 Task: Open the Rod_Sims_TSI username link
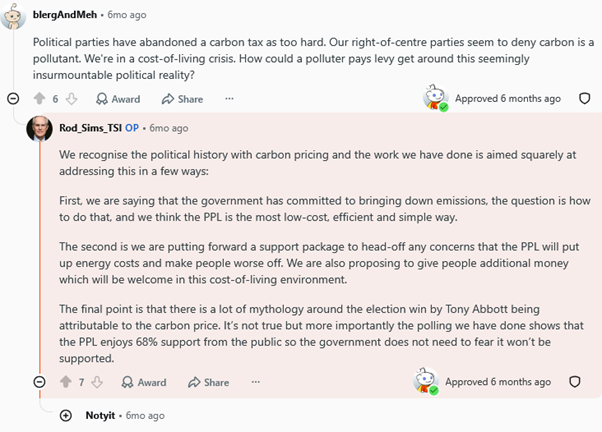click(x=91, y=128)
